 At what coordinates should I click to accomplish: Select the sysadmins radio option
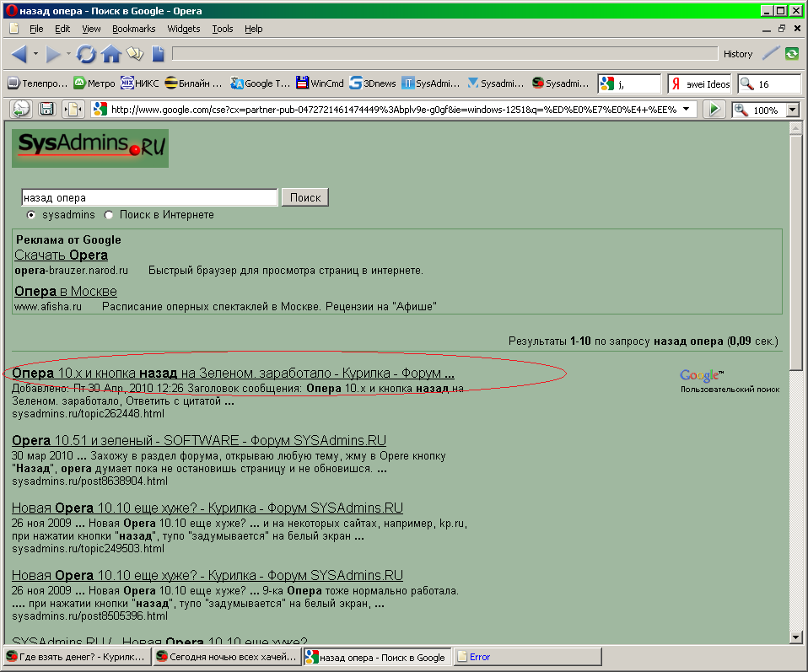(x=31, y=215)
